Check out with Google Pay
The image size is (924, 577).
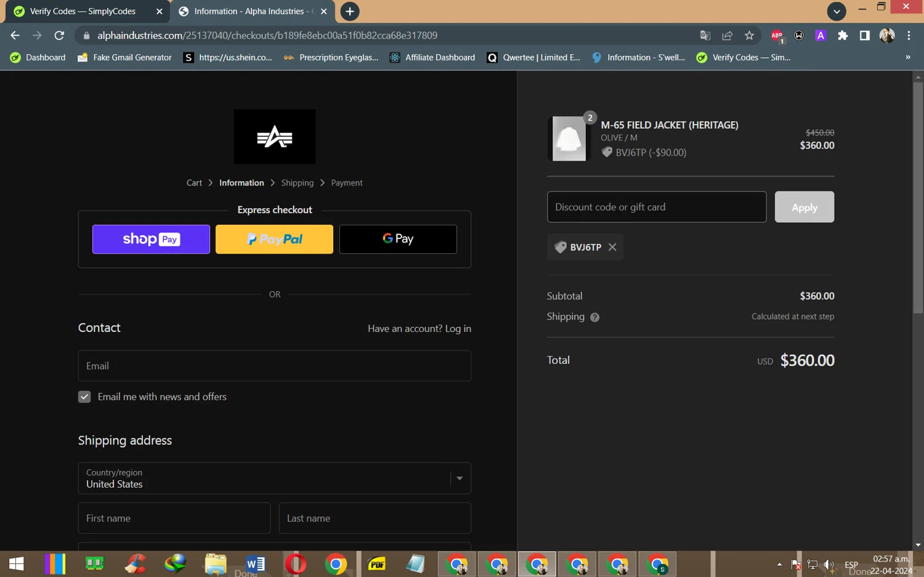[x=398, y=239]
